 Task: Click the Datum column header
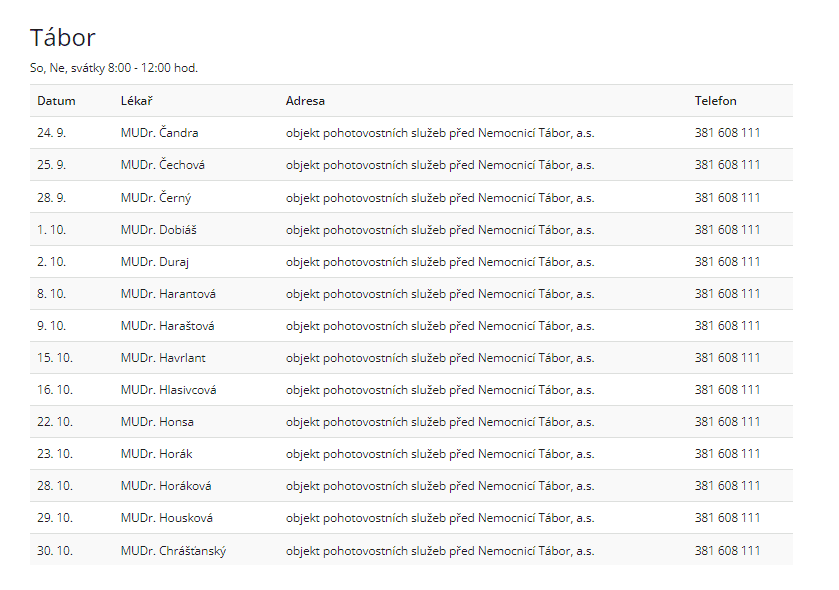[x=56, y=101]
